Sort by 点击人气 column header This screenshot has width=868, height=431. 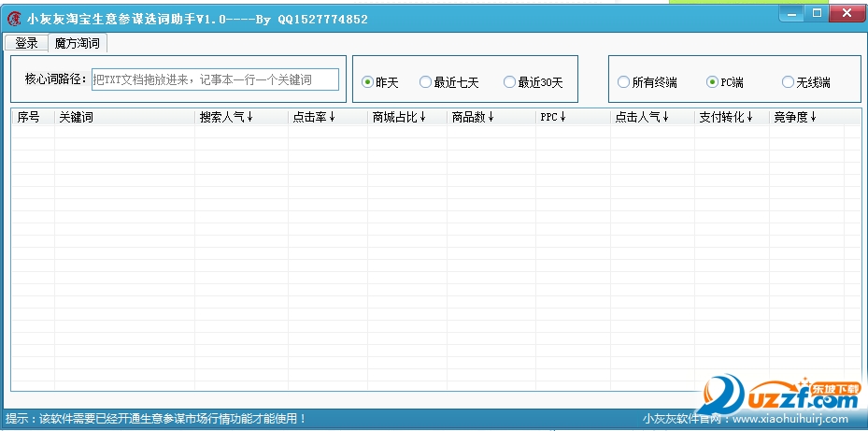pyautogui.click(x=653, y=117)
